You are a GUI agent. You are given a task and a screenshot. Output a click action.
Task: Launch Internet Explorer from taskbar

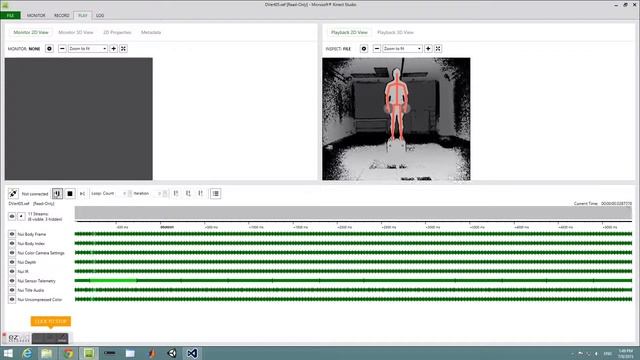coord(27,353)
